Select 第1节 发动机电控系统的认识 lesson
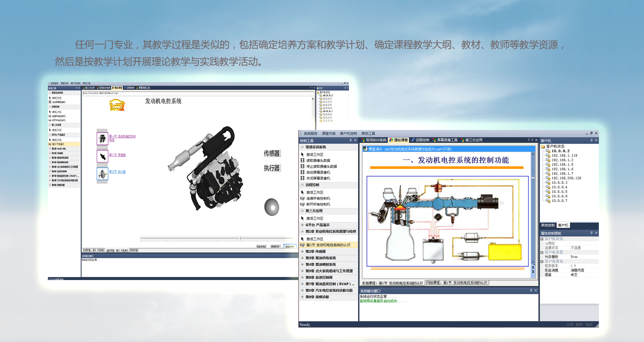The height and width of the screenshot is (342, 644). [x=328, y=245]
